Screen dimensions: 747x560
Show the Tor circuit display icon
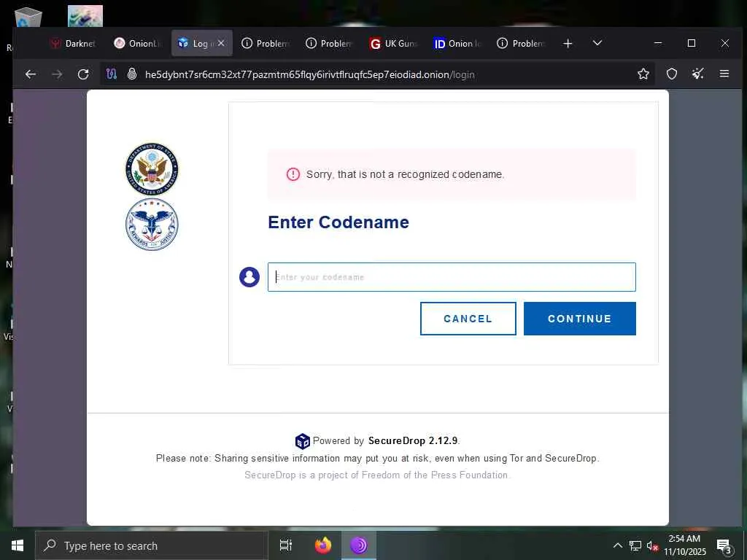pyautogui.click(x=112, y=74)
